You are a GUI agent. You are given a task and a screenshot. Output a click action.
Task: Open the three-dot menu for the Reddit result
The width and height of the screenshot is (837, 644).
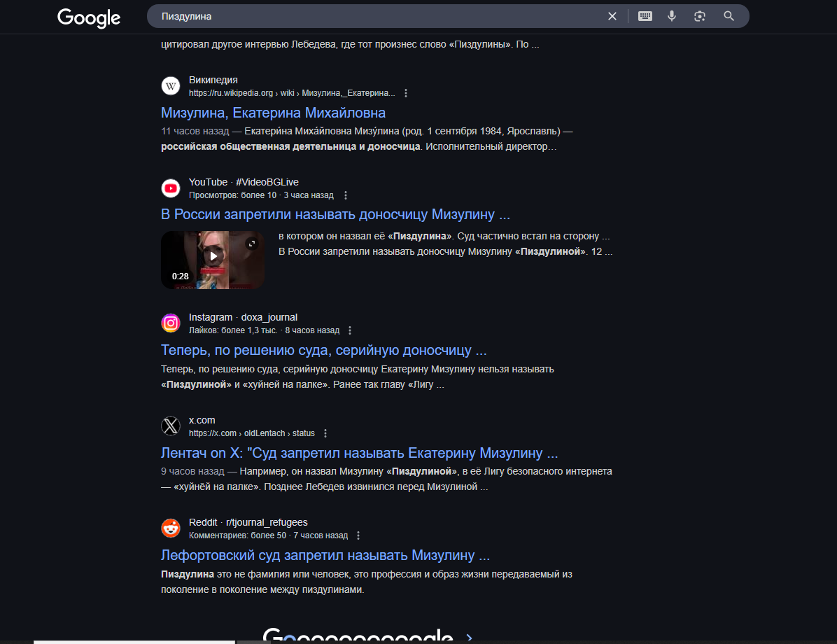click(358, 535)
